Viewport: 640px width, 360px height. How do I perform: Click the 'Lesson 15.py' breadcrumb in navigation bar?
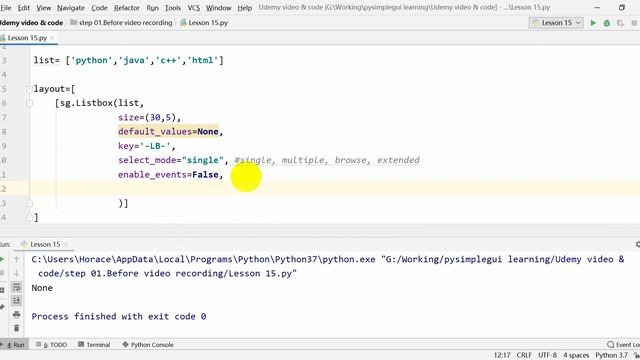(x=204, y=23)
